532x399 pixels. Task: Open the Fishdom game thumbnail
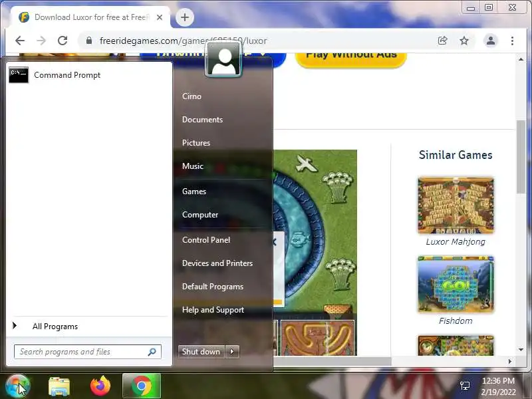tap(456, 285)
